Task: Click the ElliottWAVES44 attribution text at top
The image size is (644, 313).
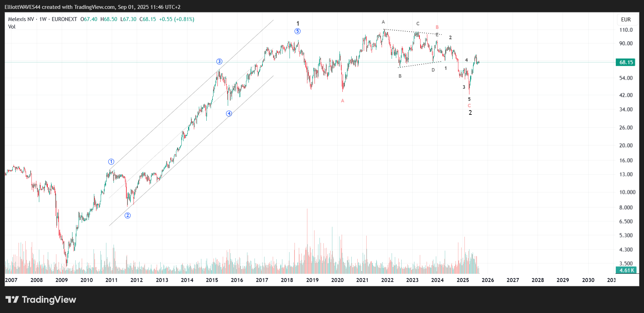Action: point(22,7)
